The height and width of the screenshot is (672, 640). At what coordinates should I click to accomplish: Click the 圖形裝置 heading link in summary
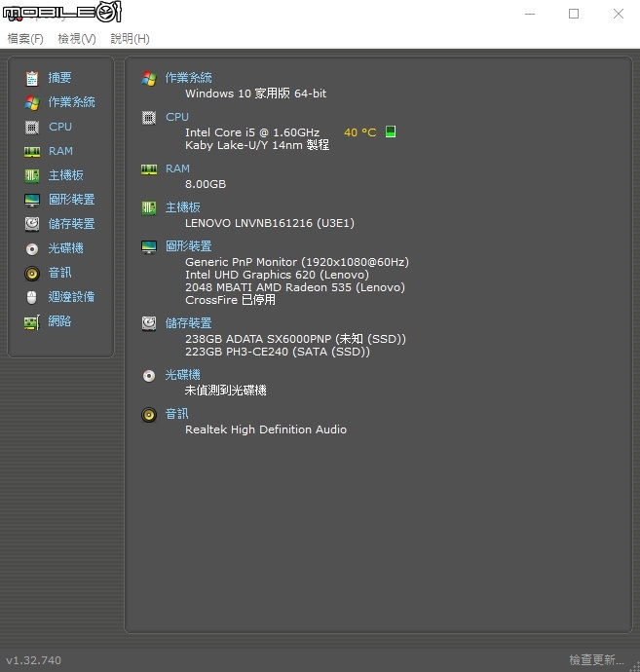point(189,246)
